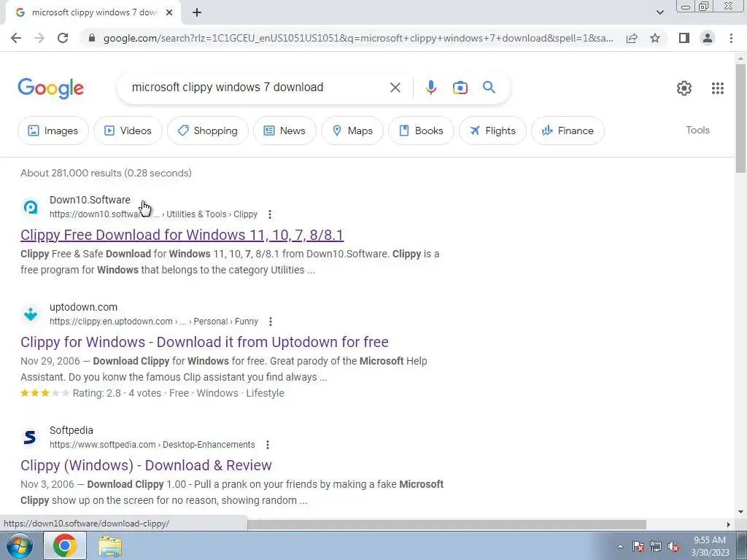Switch to Finance results
The width and height of the screenshot is (747, 560).
click(568, 131)
